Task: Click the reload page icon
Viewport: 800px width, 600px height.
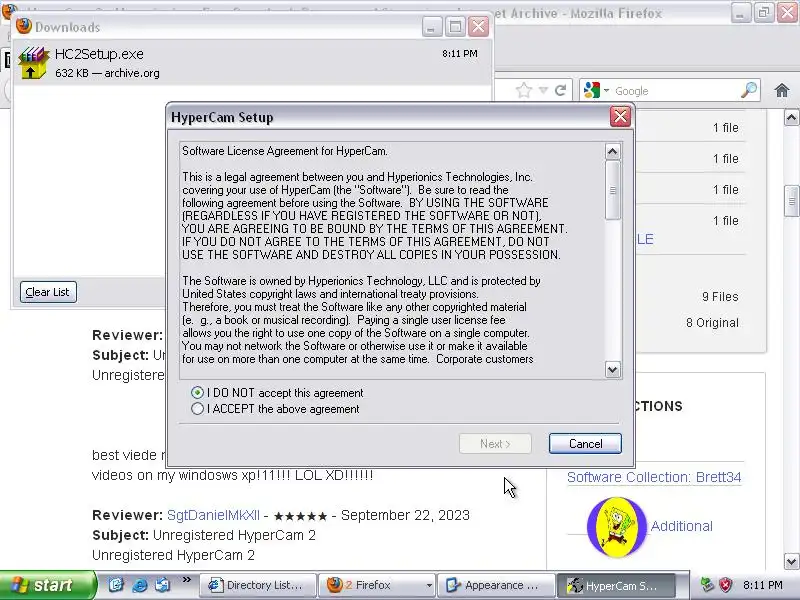Action: [560, 91]
